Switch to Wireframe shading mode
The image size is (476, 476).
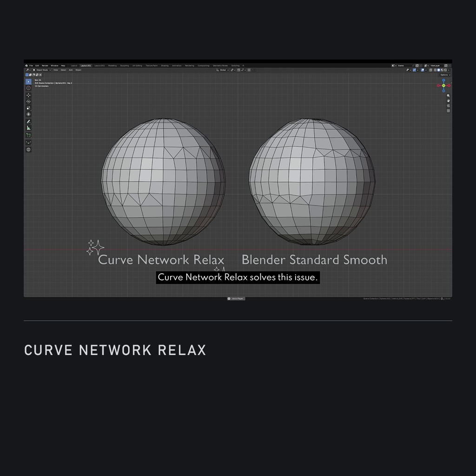435,70
